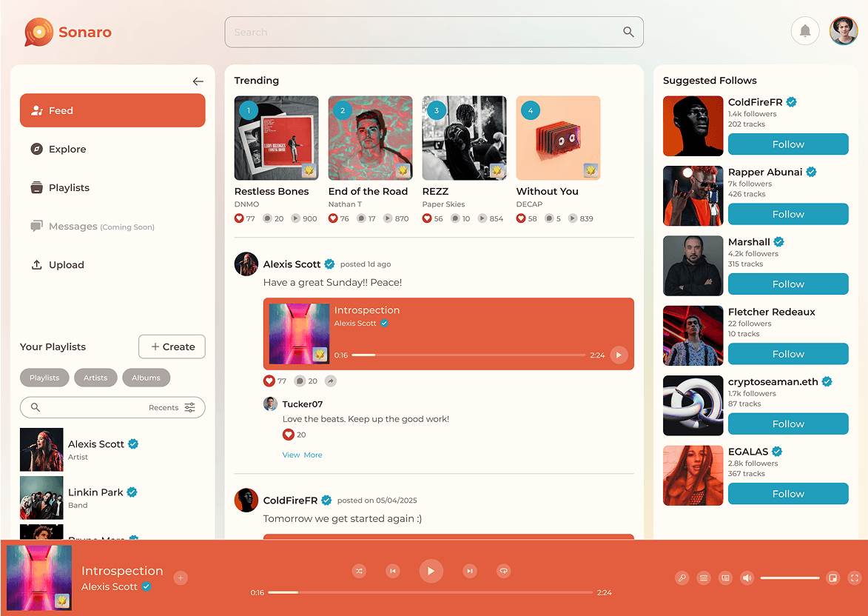Open the notifications bell
This screenshot has width=868, height=616.
pos(805,31)
